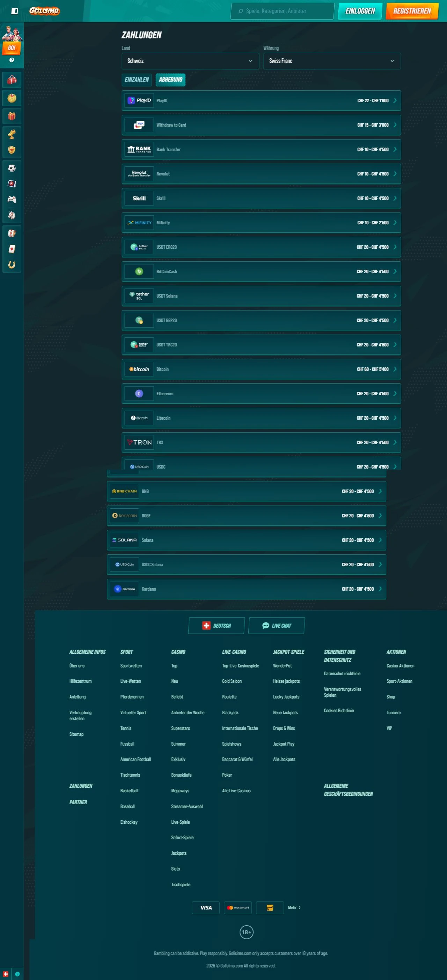This screenshot has width=447, height=980.
Task: Open the VIP shield sidebar icon
Action: coord(12,150)
